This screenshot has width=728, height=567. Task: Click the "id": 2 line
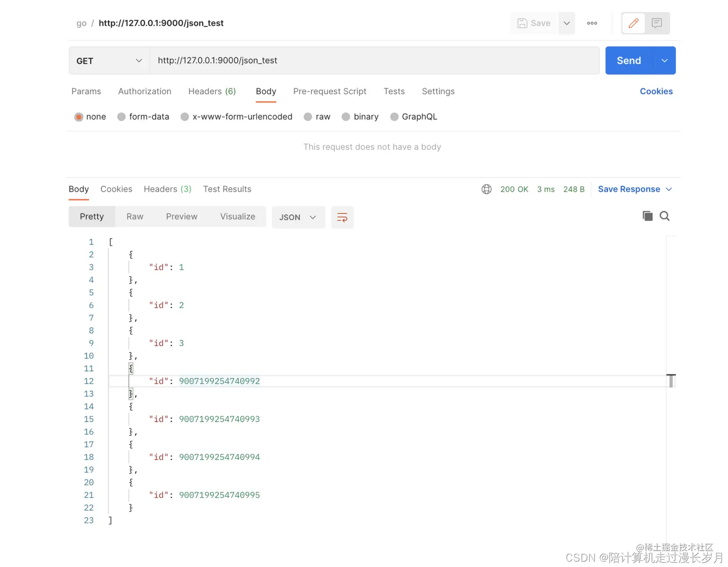(x=167, y=306)
